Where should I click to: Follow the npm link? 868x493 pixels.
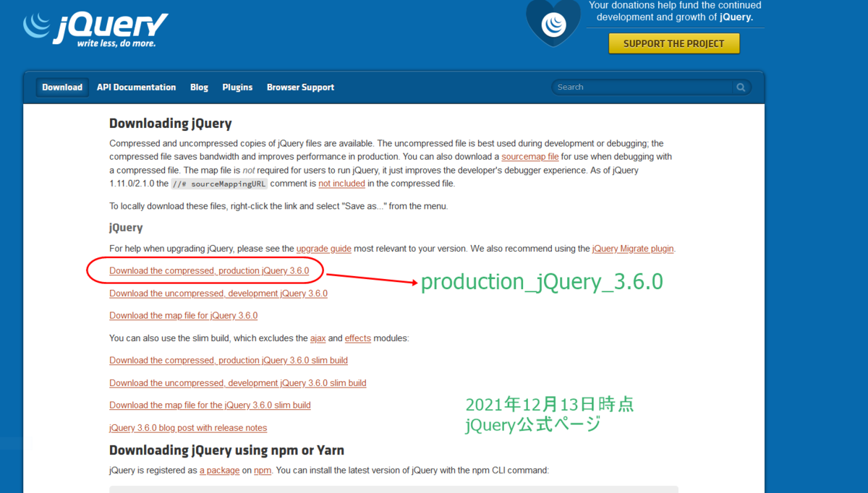263,471
